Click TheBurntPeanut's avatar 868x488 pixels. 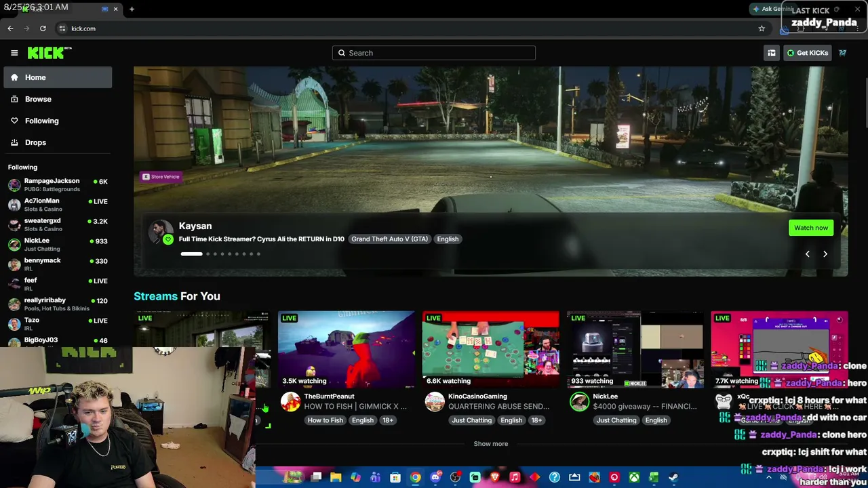tap(290, 401)
